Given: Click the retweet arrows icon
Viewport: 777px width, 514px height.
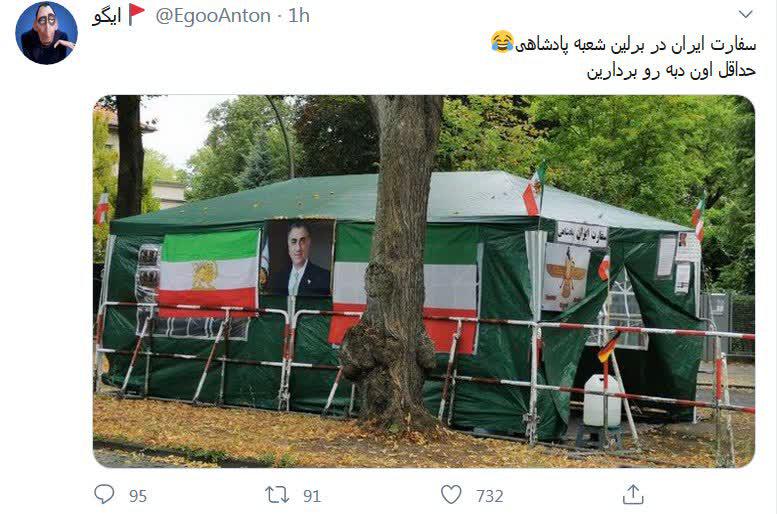Looking at the screenshot, I should coord(277,495).
